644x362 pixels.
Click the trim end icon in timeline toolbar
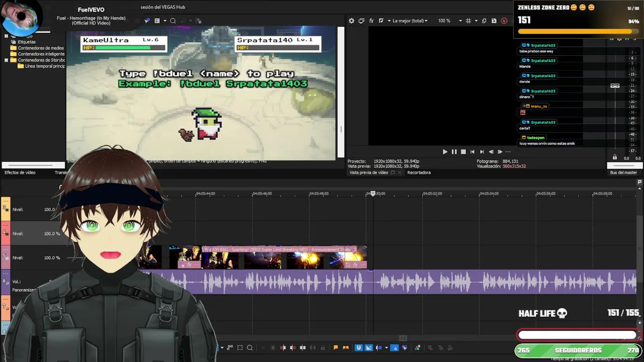293,347
